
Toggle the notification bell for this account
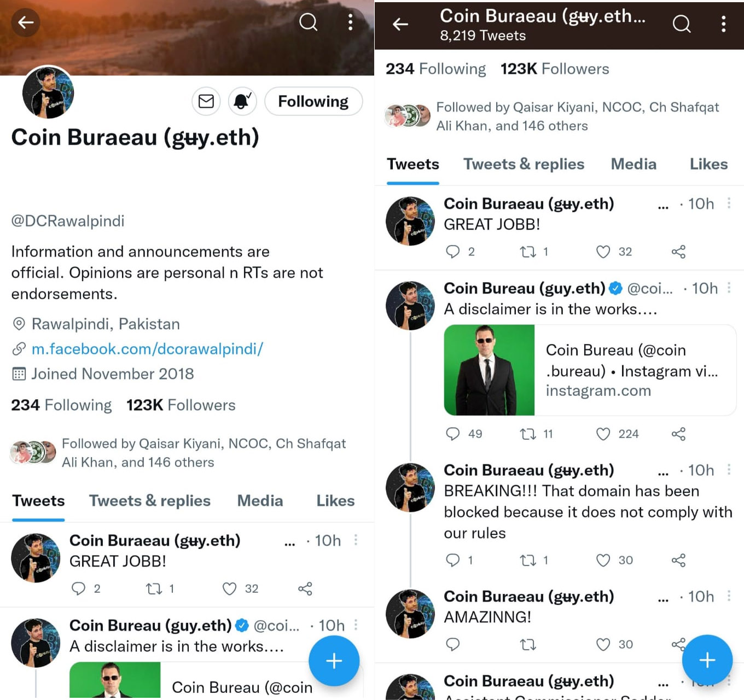click(x=242, y=101)
